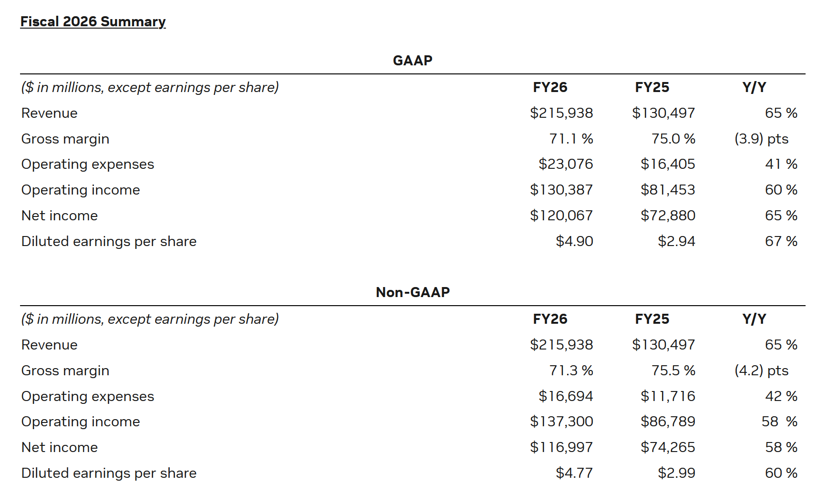Click the (4.2) pts margin change
This screenshot has width=828, height=504.
coord(761,370)
